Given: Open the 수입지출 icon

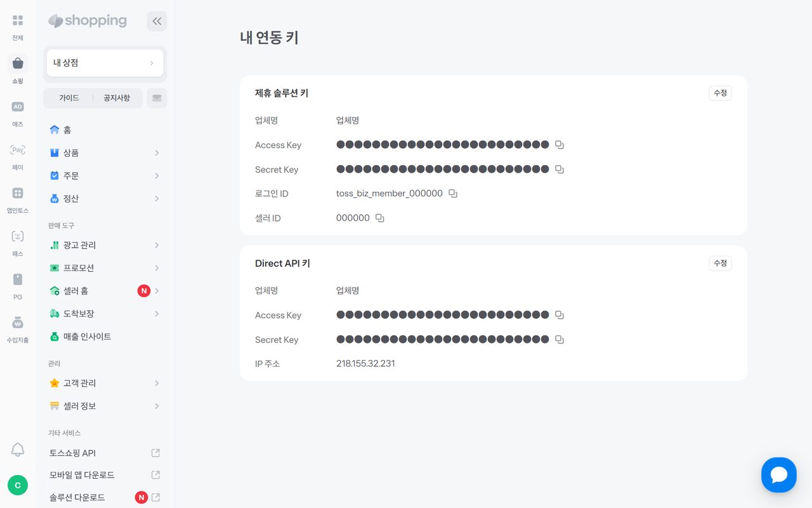Looking at the screenshot, I should click(18, 323).
